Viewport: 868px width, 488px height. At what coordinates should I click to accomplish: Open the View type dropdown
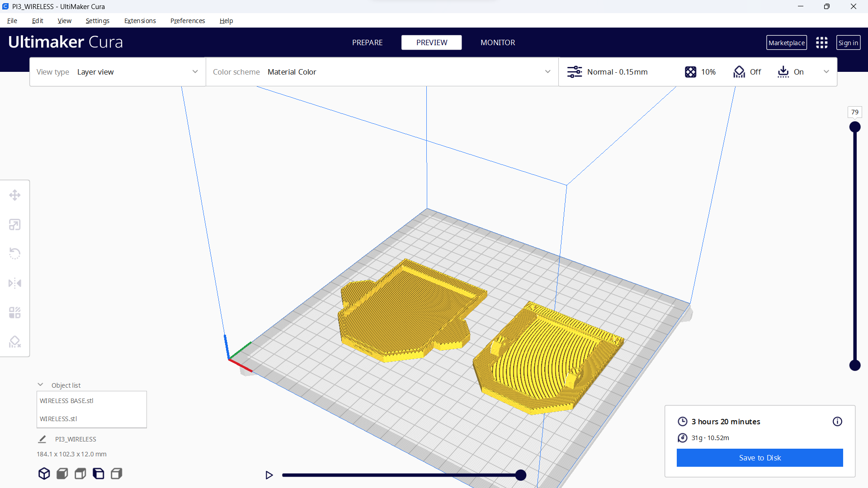coord(136,71)
